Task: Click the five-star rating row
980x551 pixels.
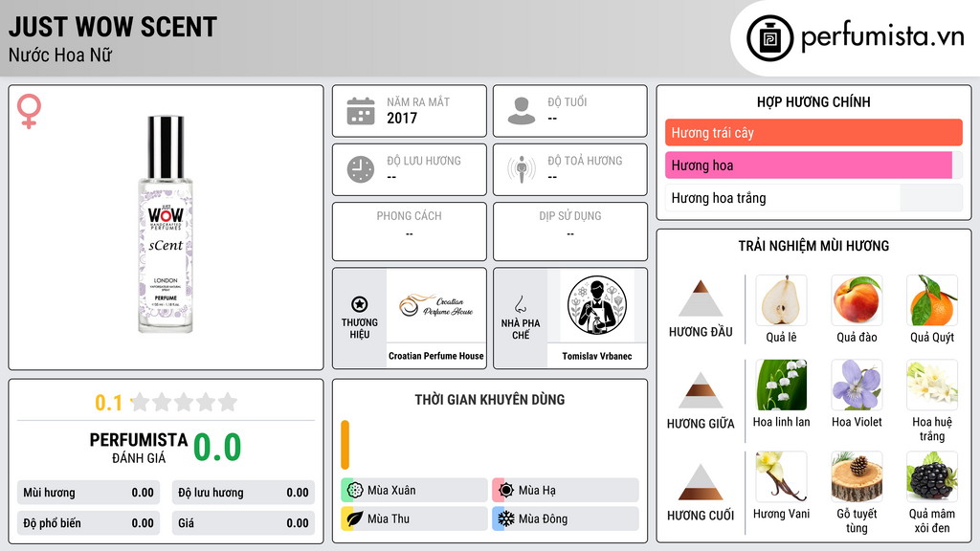Action: 185,402
